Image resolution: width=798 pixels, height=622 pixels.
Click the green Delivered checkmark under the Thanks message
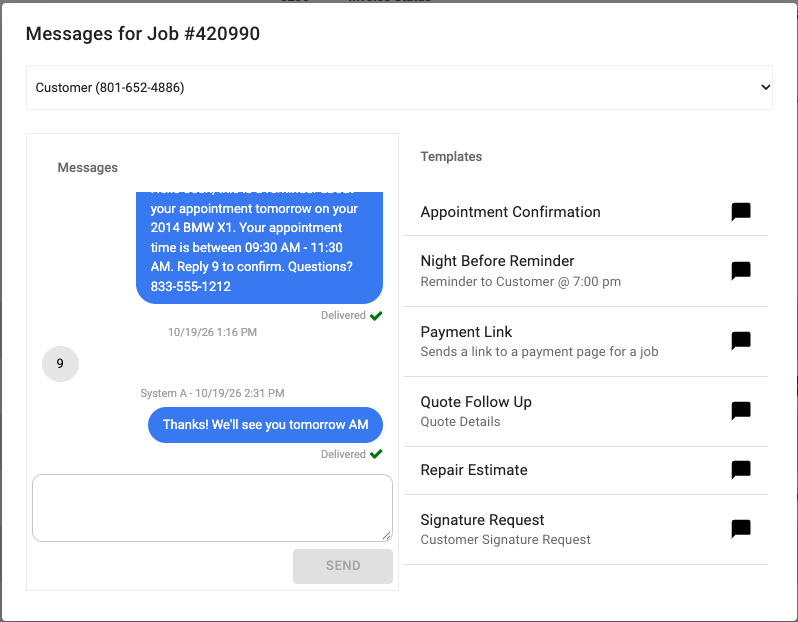376,454
